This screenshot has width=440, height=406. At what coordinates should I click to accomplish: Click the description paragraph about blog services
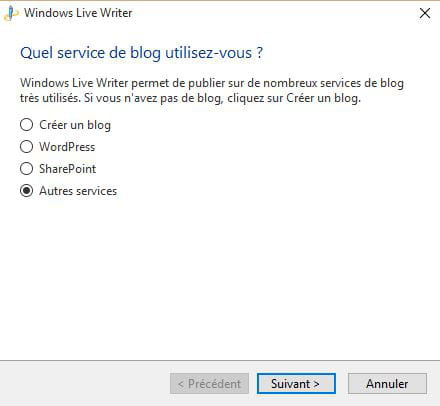(x=212, y=91)
